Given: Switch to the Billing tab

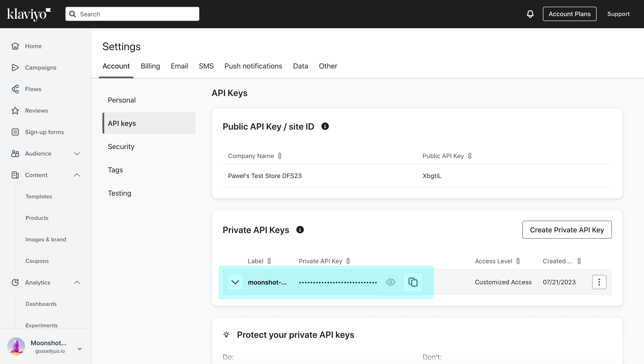Looking at the screenshot, I should (x=150, y=66).
